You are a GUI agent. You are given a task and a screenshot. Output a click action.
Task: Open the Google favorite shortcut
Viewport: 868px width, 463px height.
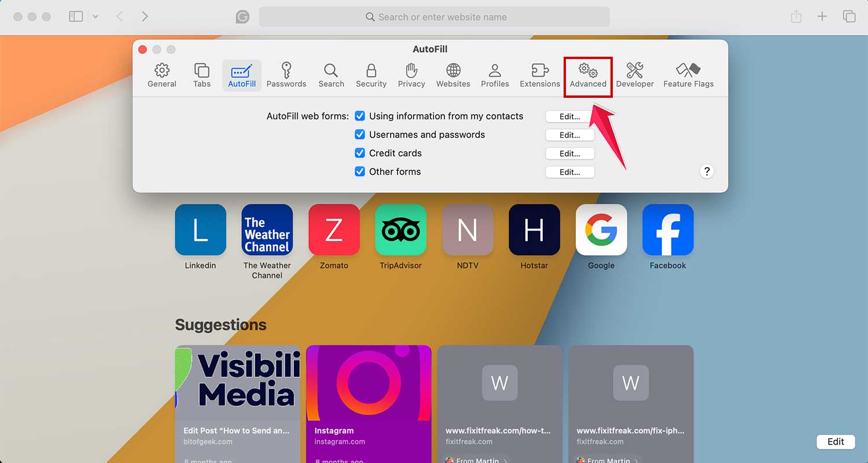[601, 229]
